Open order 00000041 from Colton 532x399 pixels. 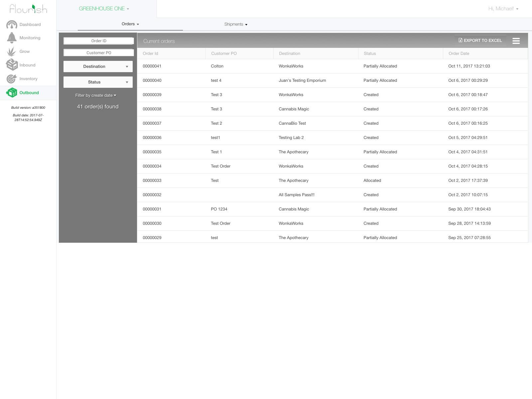152,66
